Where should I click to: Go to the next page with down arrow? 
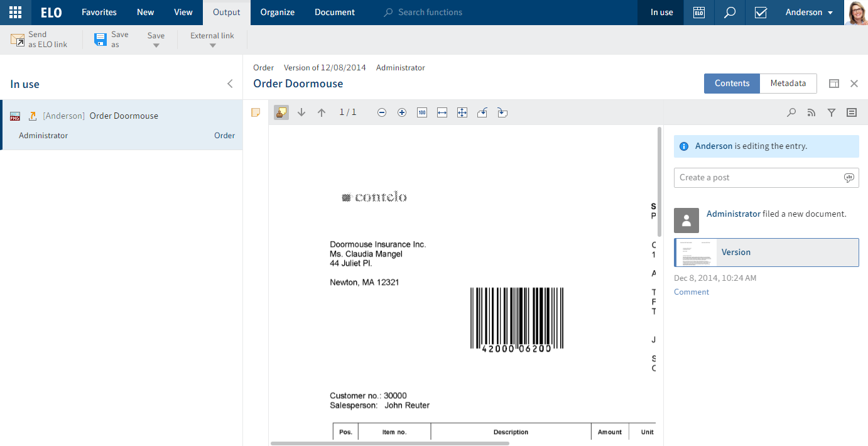click(x=301, y=112)
